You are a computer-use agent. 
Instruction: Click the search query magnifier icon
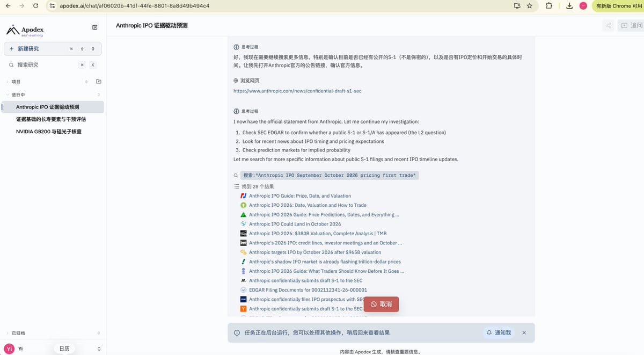pyautogui.click(x=236, y=176)
